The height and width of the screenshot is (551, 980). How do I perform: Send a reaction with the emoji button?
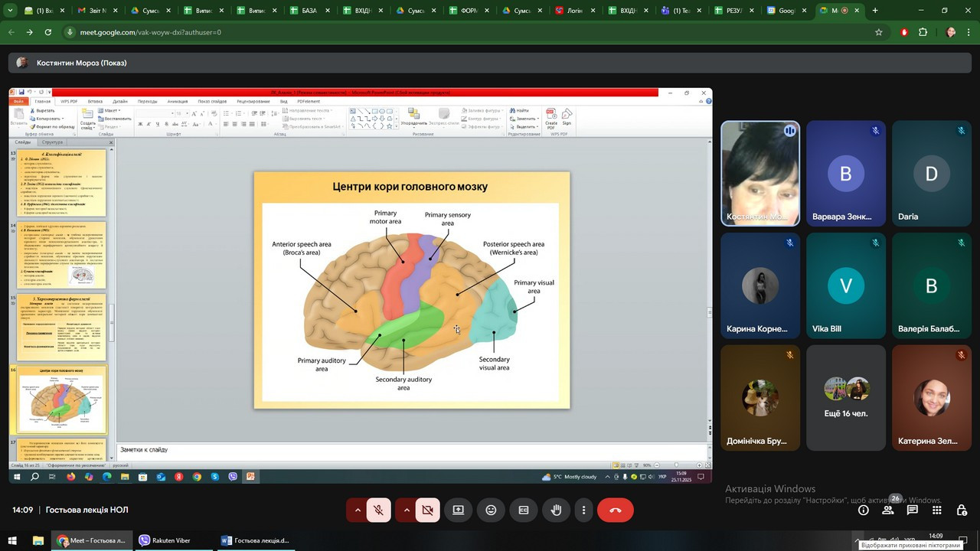(491, 510)
